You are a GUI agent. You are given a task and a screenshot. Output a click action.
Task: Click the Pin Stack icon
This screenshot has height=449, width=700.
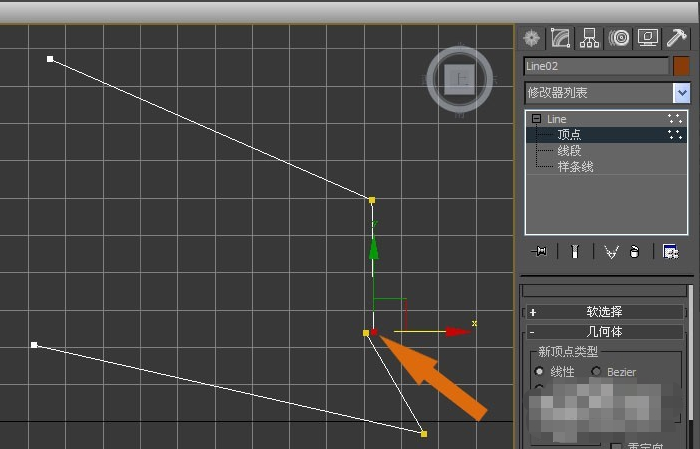540,252
